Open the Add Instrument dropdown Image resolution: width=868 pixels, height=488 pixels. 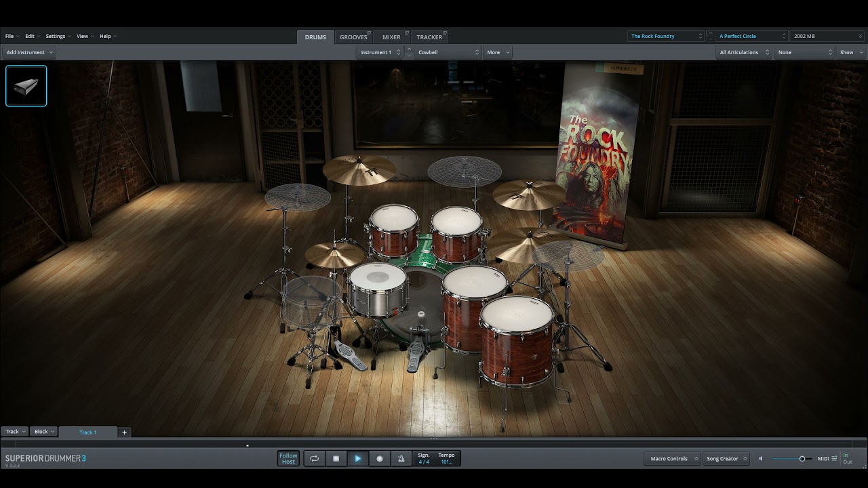[x=29, y=52]
